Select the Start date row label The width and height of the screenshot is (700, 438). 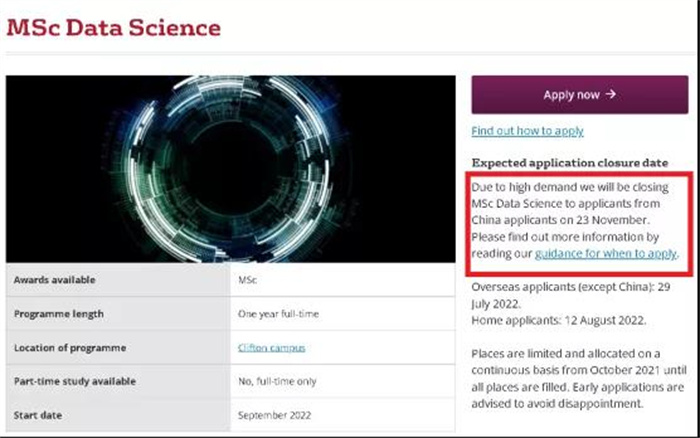pos(38,415)
